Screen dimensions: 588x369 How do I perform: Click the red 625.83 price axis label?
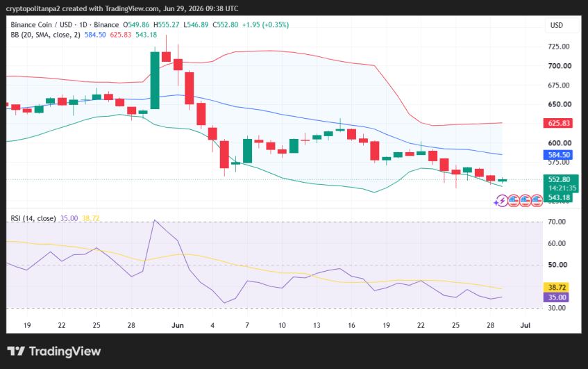click(558, 123)
